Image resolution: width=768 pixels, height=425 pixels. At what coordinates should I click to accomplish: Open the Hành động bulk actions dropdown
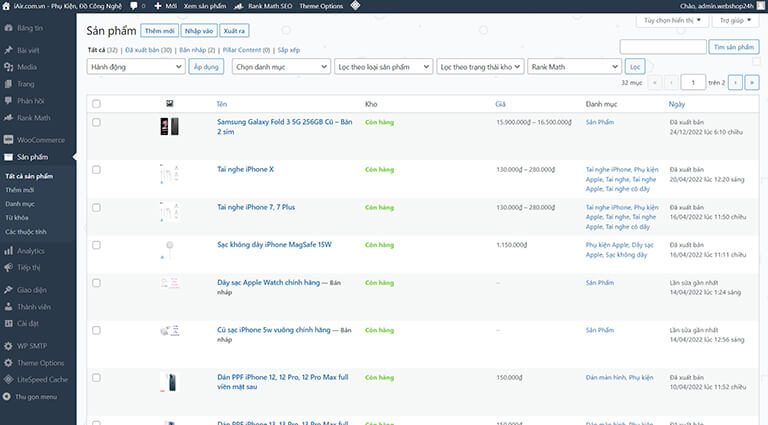click(x=135, y=66)
